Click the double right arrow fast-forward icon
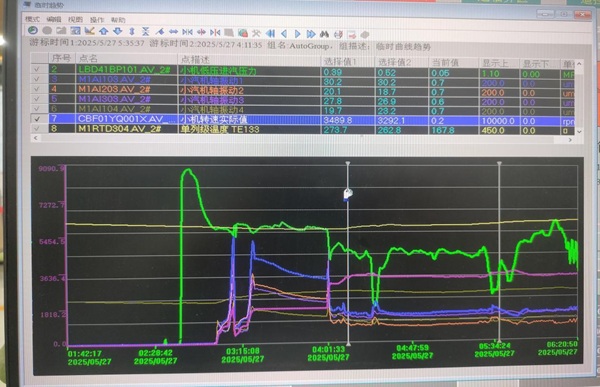This screenshot has height=387, width=600. coord(311,34)
